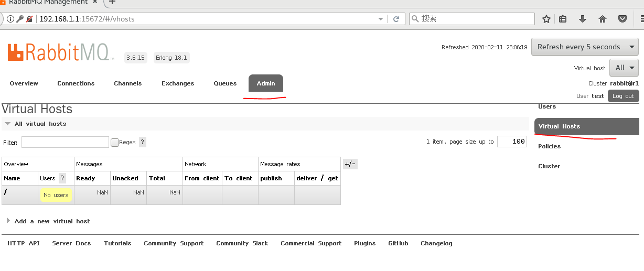This screenshot has width=644, height=271.
Task: Open the Tutorials footer link
Action: (x=117, y=243)
